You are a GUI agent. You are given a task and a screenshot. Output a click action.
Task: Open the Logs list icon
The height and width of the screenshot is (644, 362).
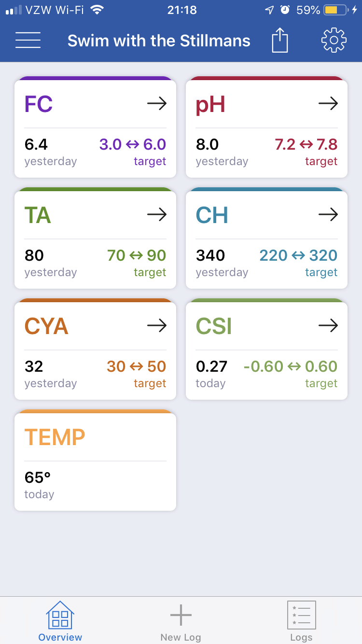coord(302,615)
